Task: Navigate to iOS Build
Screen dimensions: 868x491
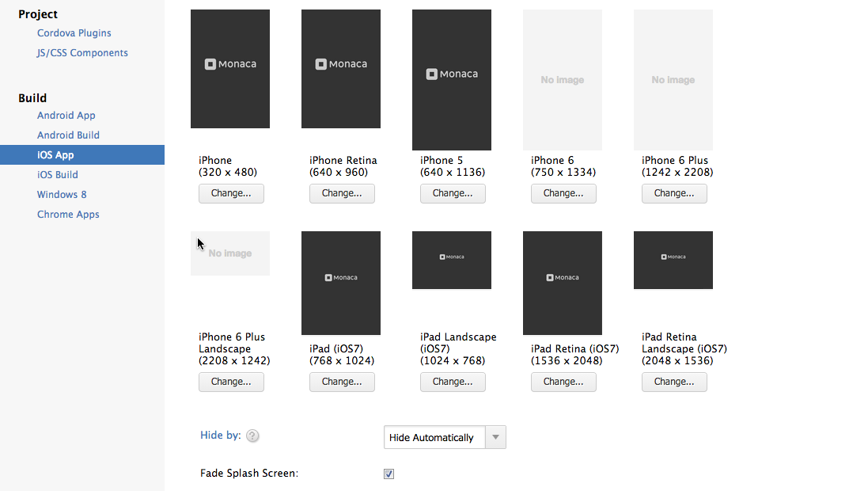Action: [57, 175]
